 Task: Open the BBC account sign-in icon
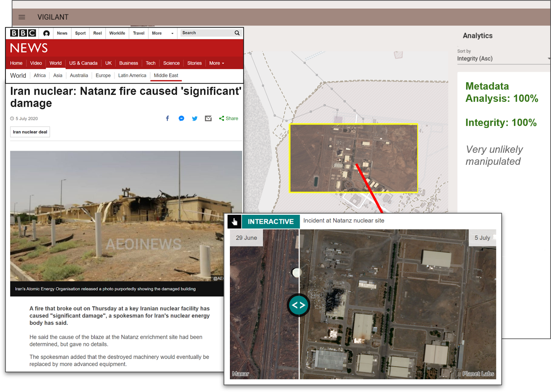[x=46, y=33]
